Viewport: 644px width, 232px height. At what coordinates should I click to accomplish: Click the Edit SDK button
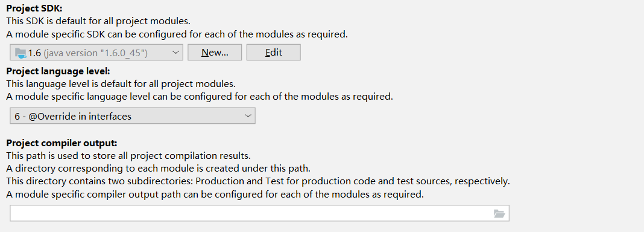click(274, 53)
